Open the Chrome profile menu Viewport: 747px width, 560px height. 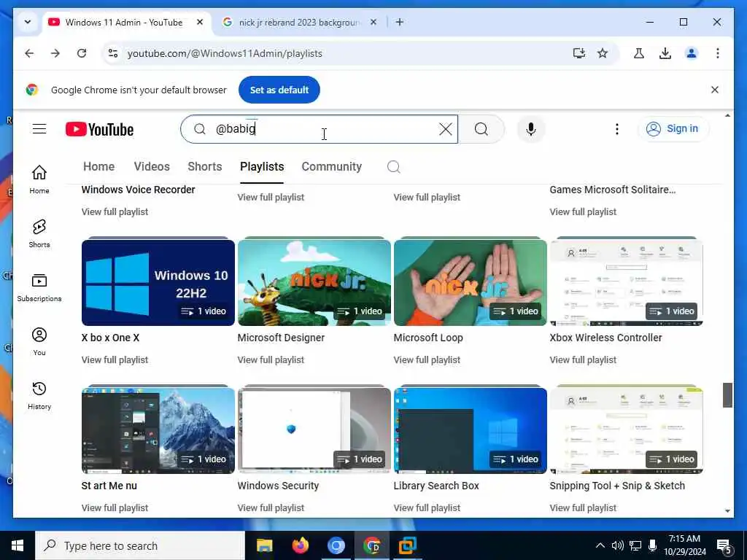(692, 53)
